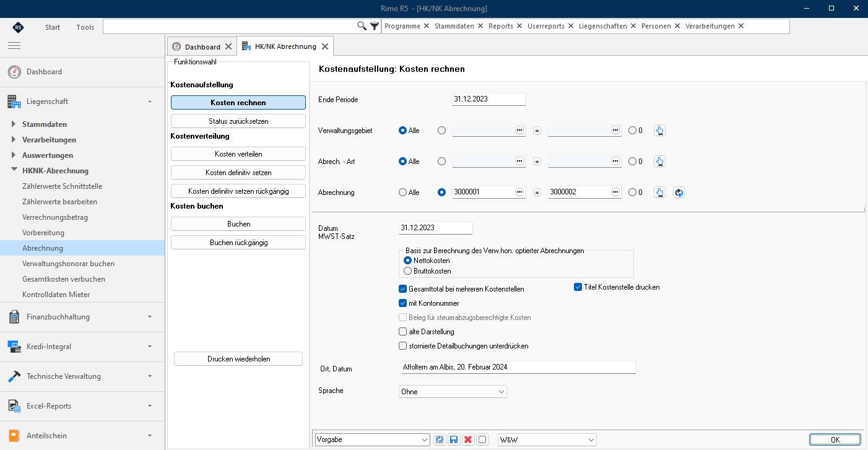Click the save preset floppy-disk icon
868x450 pixels.
click(x=454, y=439)
